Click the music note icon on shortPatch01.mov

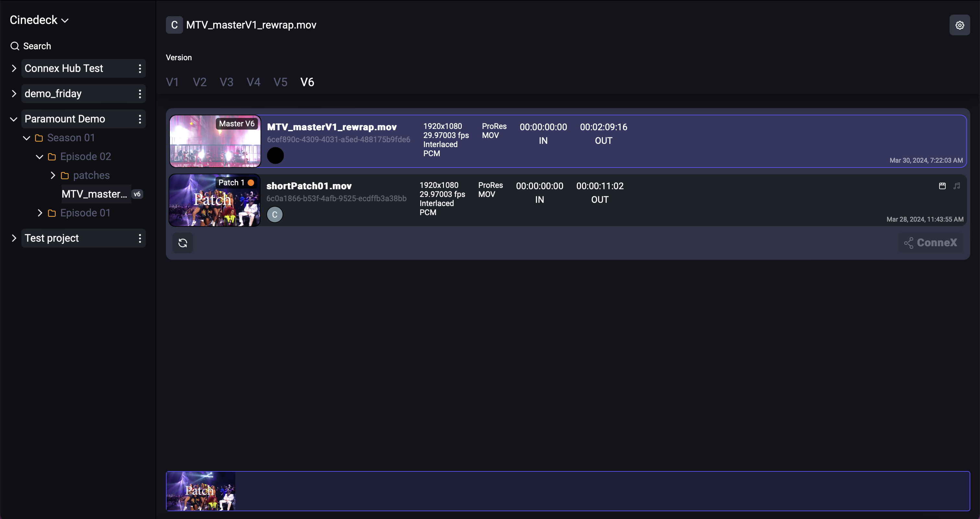click(957, 186)
